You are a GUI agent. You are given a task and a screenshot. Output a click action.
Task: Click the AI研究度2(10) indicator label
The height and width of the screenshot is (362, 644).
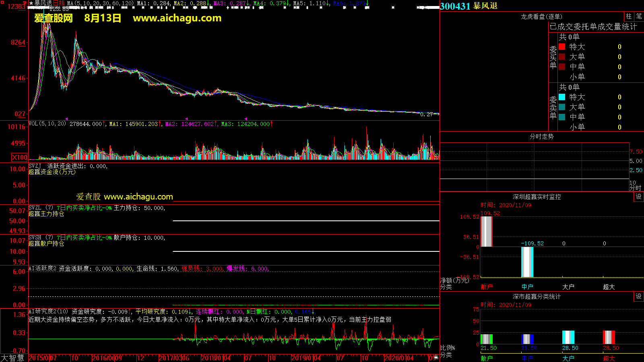tap(48, 311)
